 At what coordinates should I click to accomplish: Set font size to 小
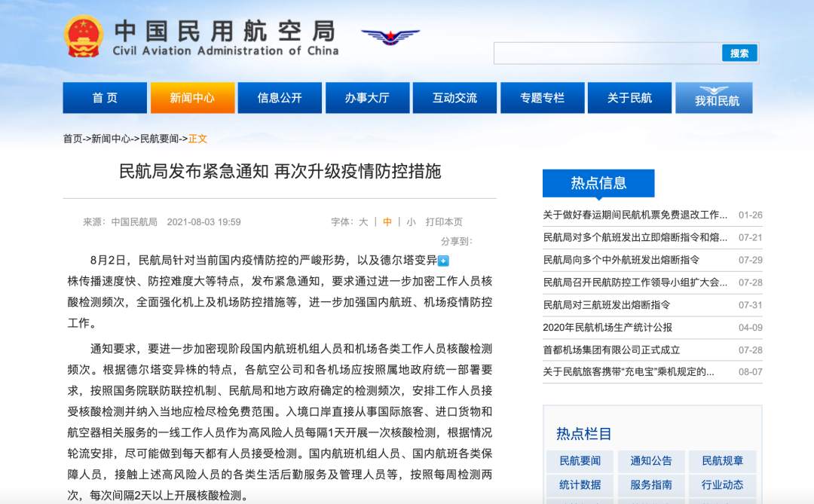(412, 222)
